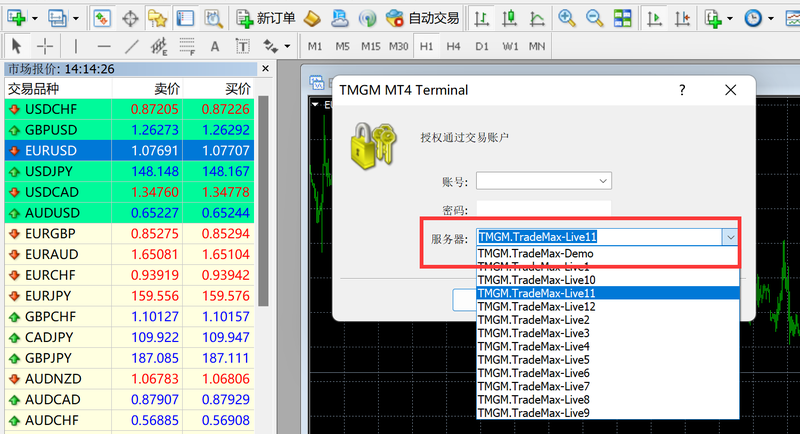Switch to M1 timeframe
Viewport: 800px width, 434px height.
[x=315, y=46]
